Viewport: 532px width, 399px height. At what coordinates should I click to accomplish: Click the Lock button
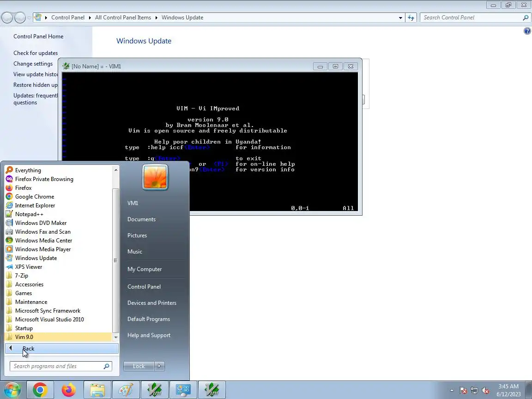139,366
